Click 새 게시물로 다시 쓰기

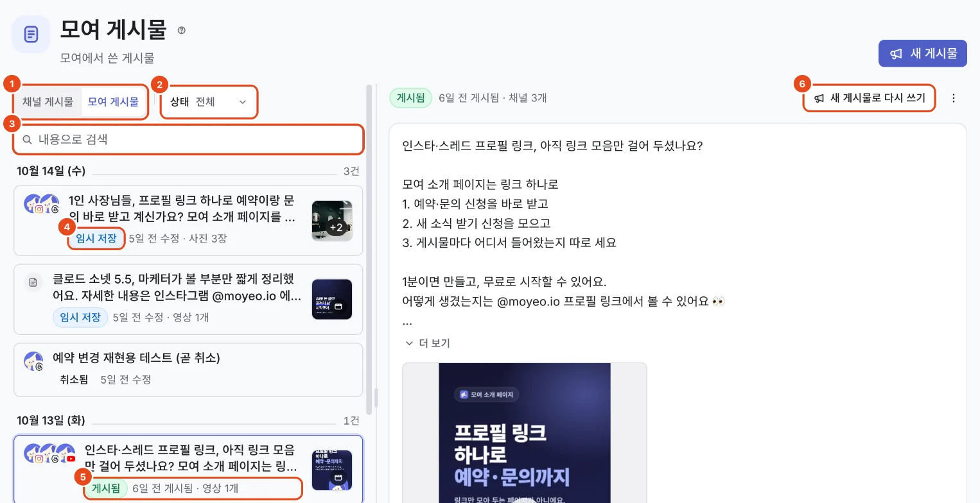click(x=870, y=98)
